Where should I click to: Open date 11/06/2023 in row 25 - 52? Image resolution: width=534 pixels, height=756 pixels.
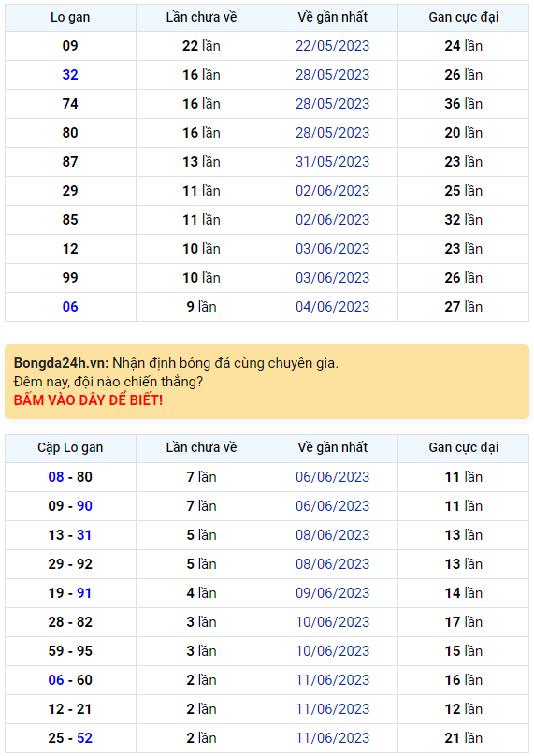click(333, 738)
